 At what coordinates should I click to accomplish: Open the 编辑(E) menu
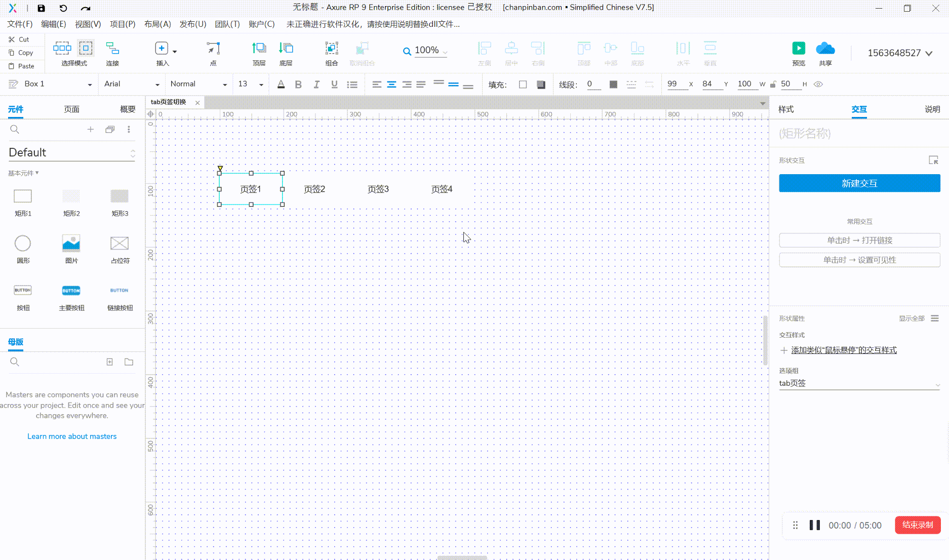[x=54, y=24]
